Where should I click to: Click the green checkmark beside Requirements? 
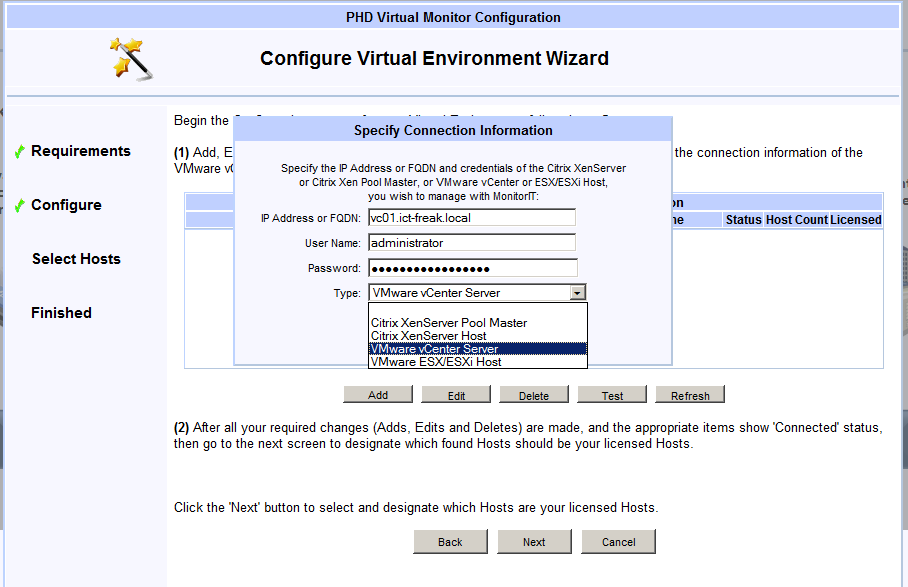click(x=20, y=152)
